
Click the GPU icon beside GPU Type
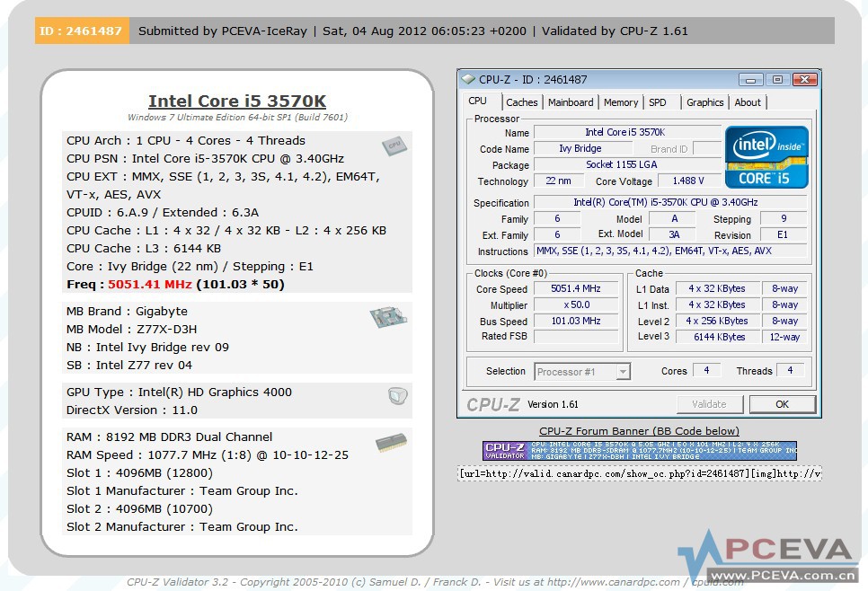(x=397, y=395)
